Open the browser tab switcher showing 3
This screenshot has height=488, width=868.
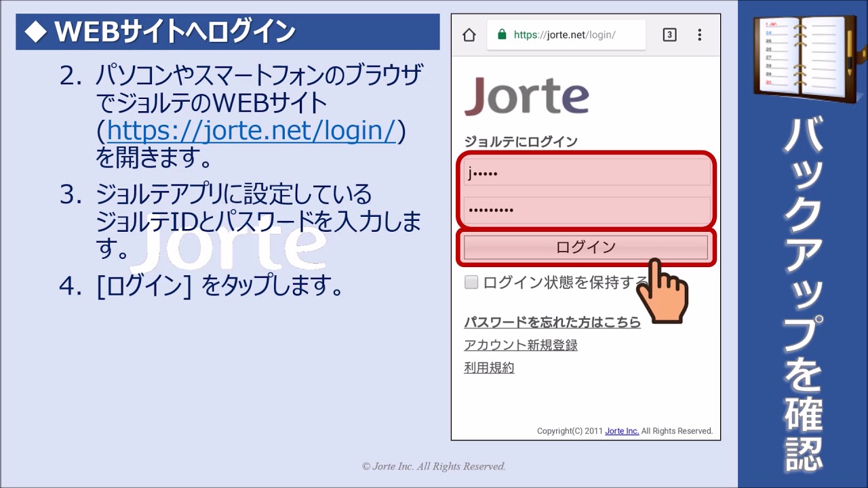point(669,35)
